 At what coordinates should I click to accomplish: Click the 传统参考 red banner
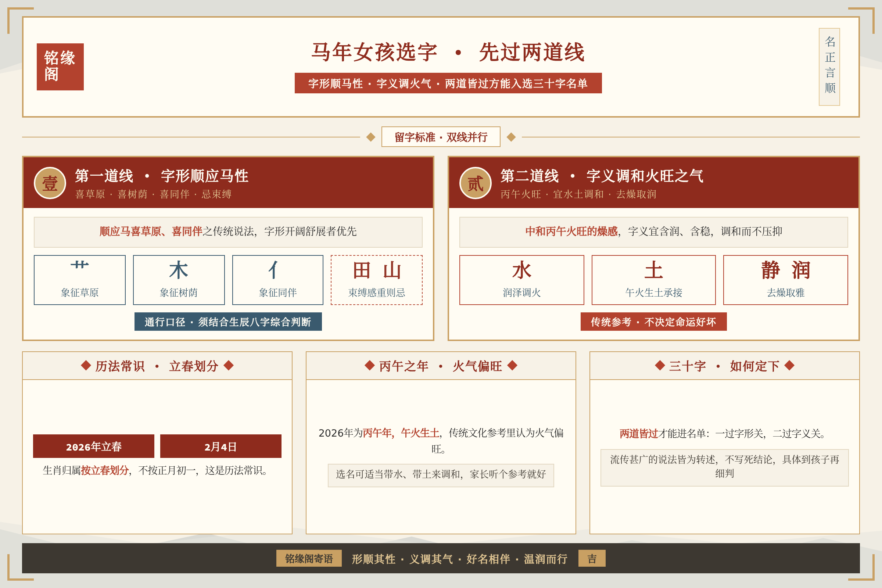654,321
